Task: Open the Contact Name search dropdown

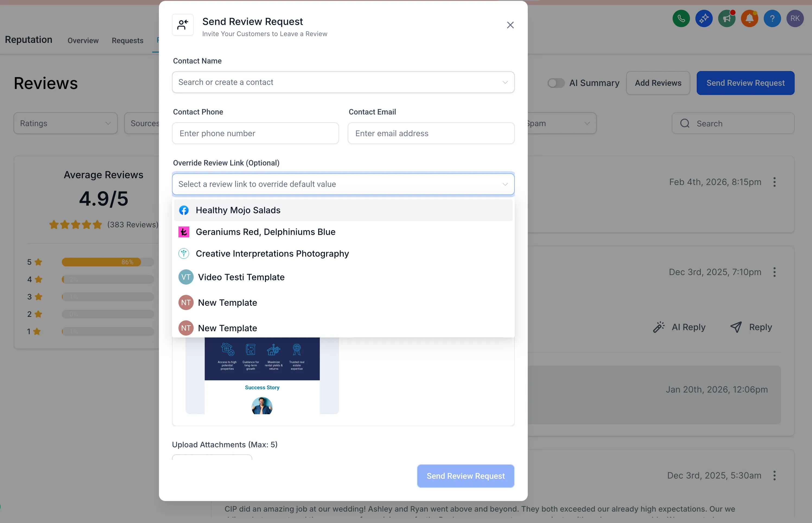Action: 343,82
